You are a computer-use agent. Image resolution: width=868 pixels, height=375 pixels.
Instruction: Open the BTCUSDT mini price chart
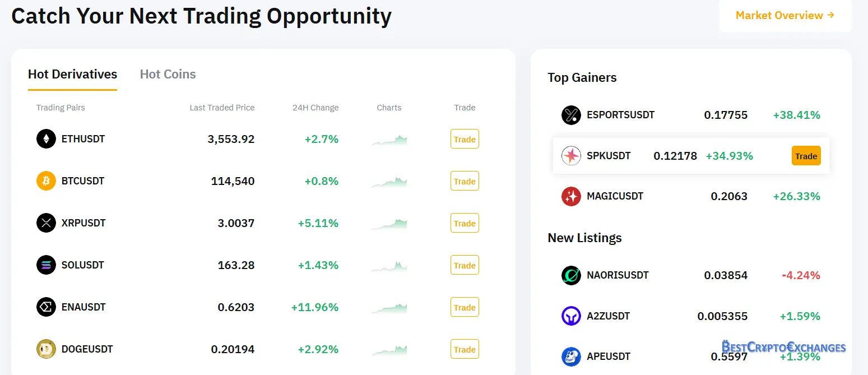389,182
